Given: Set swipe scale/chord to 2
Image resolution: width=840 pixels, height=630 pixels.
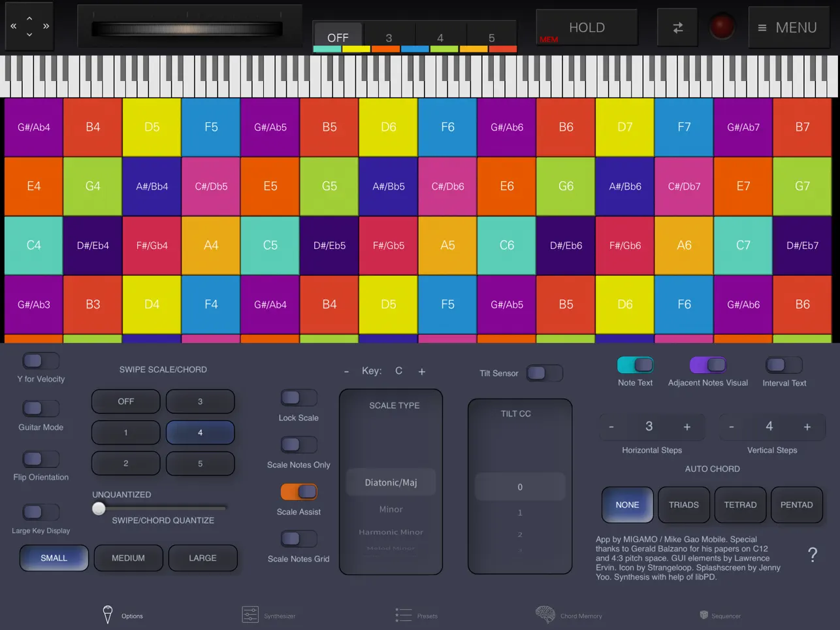Looking at the screenshot, I should click(x=126, y=463).
